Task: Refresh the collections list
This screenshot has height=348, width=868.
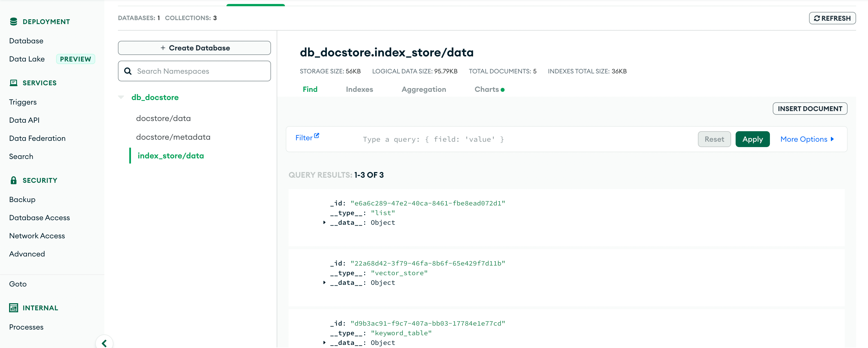Action: click(x=832, y=18)
